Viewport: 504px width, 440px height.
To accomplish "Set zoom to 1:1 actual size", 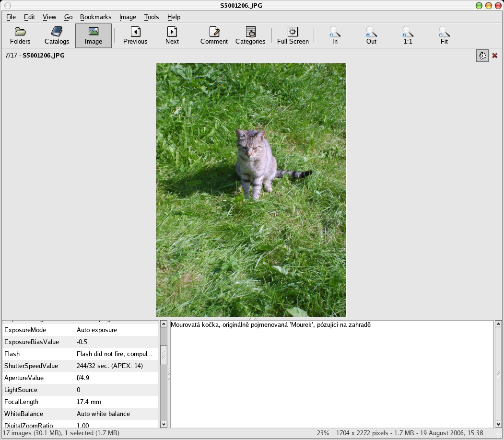I will tap(408, 35).
